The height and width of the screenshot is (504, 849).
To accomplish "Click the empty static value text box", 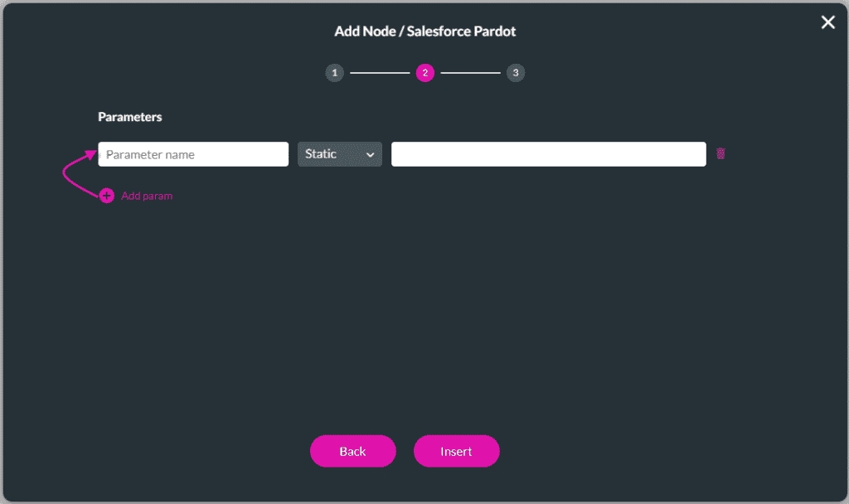I will click(x=548, y=153).
